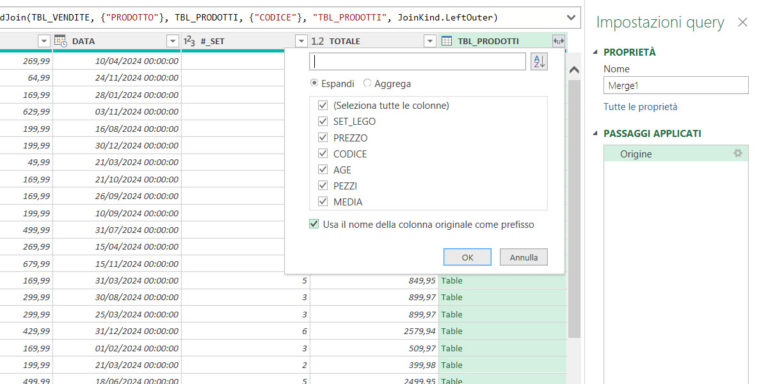Click OK in the expand columns popup
This screenshot has height=384, width=768.
467,257
